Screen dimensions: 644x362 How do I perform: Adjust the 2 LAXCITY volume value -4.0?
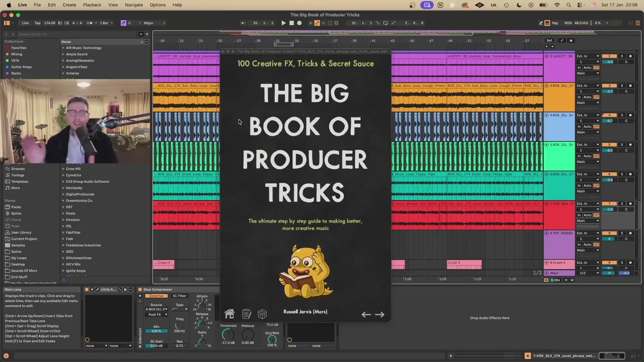tap(609, 62)
